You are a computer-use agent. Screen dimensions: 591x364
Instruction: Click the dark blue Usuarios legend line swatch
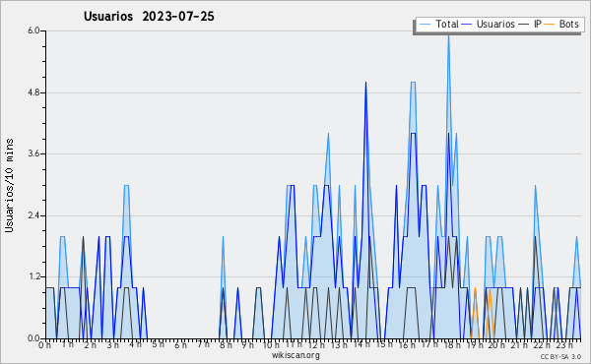467,25
